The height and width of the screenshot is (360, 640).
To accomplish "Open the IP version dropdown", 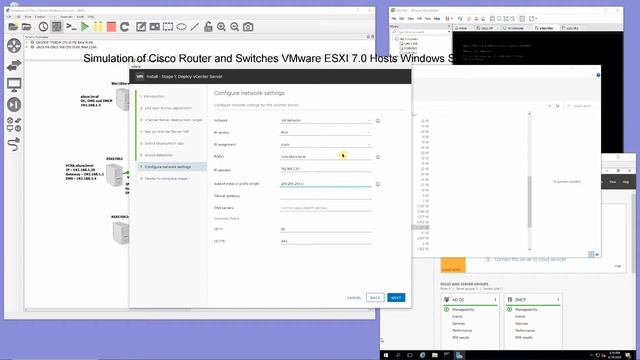I will pos(326,132).
